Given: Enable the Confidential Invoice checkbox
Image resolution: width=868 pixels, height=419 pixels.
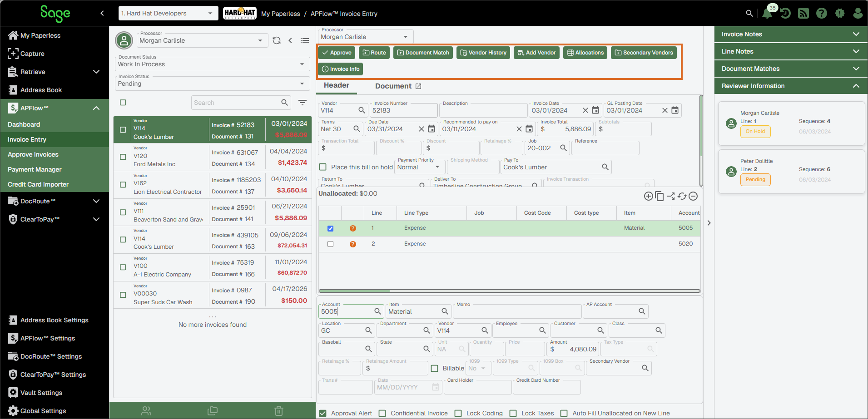Looking at the screenshot, I should 382,413.
